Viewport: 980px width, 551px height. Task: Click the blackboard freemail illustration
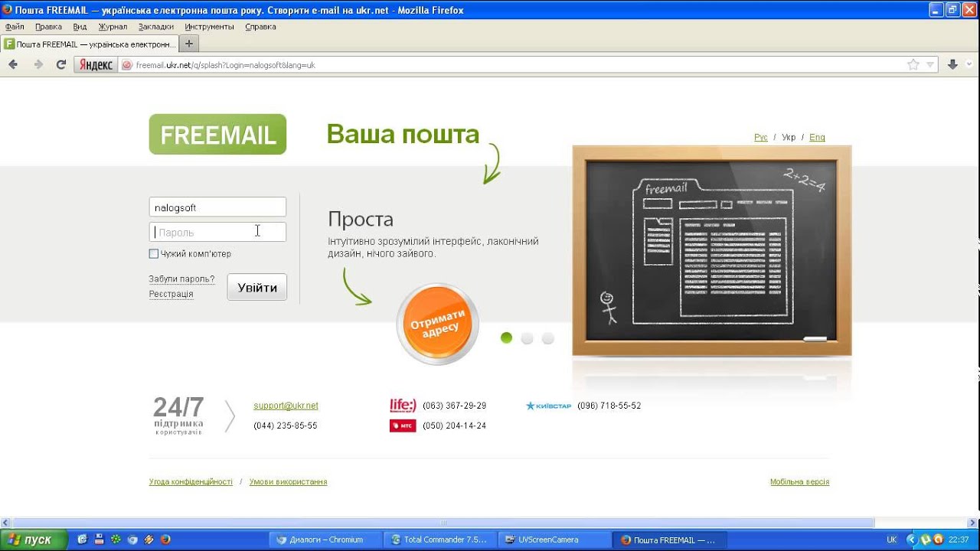(712, 250)
